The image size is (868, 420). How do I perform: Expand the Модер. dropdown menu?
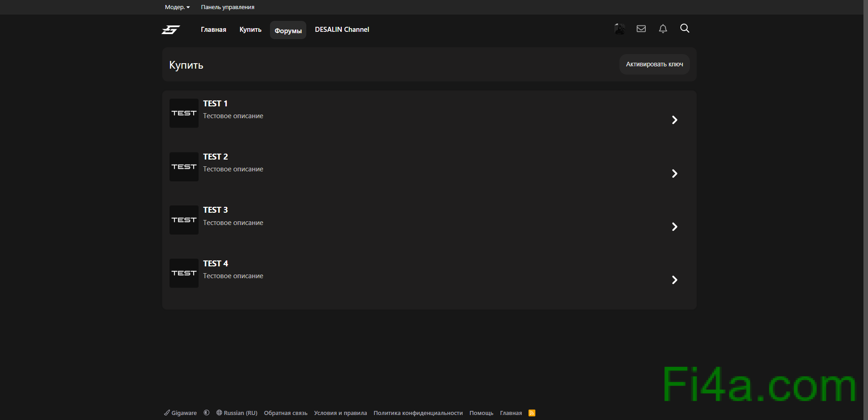(177, 7)
